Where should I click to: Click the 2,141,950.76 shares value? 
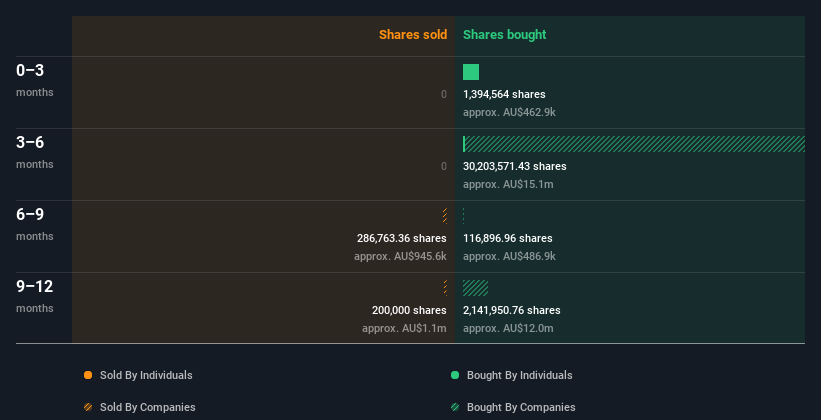click(512, 310)
